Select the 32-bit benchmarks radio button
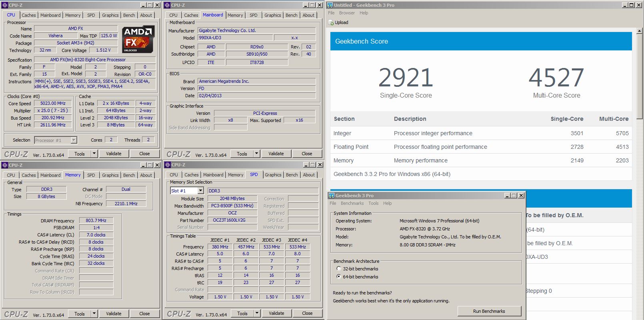This screenshot has height=320, width=644. coord(339,269)
